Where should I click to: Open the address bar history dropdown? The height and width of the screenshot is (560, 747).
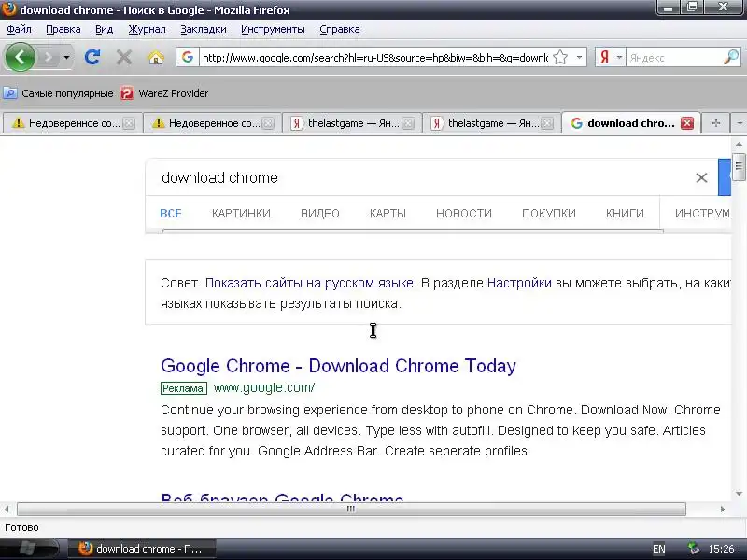pyautogui.click(x=579, y=58)
